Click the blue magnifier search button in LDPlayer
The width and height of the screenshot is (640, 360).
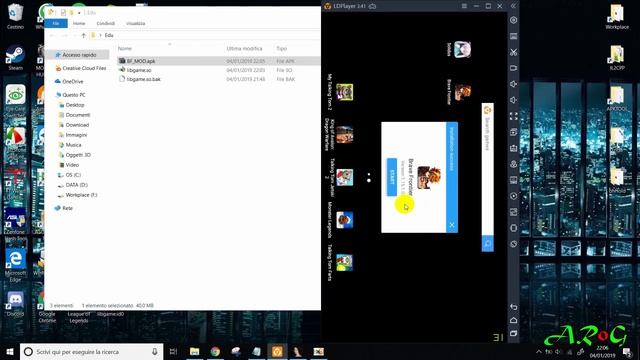(x=487, y=244)
